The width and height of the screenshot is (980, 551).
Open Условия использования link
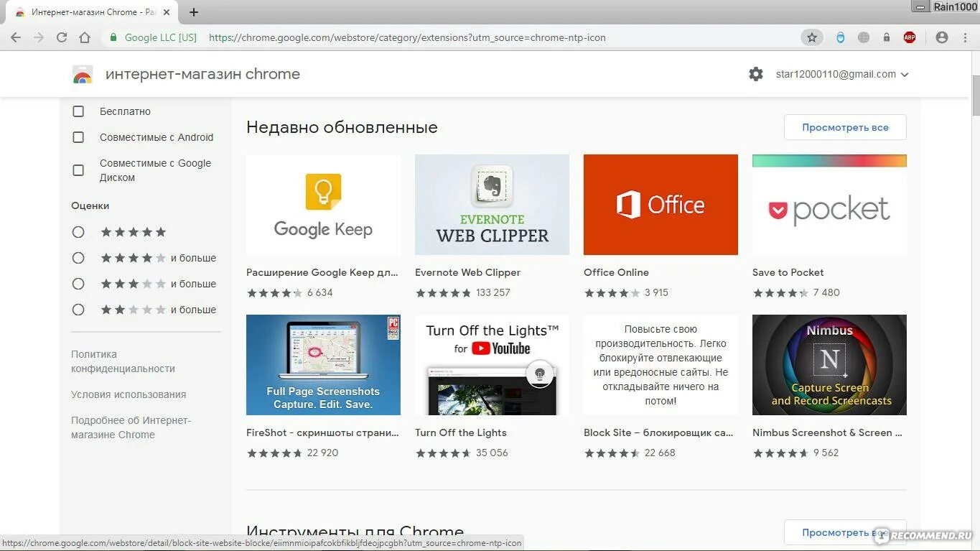[x=129, y=394]
